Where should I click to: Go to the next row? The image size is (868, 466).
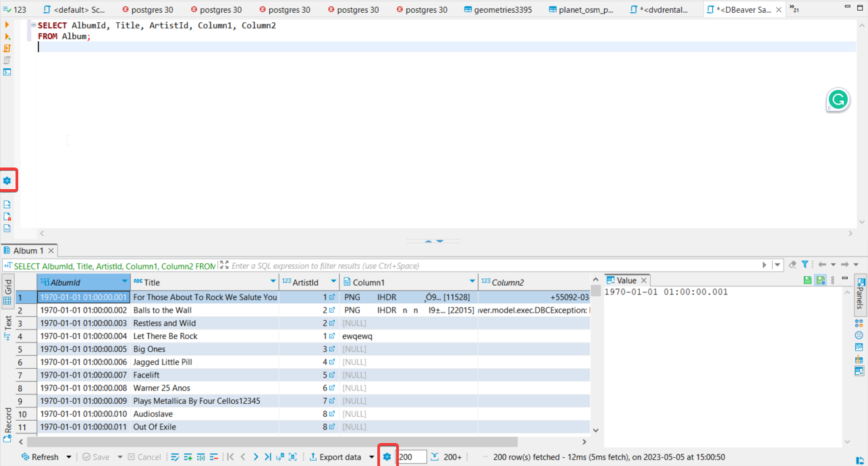[256, 457]
